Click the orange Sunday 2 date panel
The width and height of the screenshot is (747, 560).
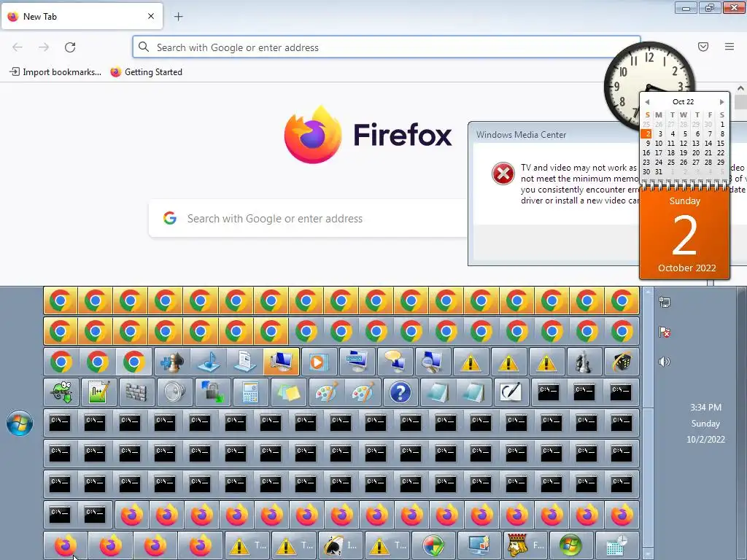click(684, 234)
